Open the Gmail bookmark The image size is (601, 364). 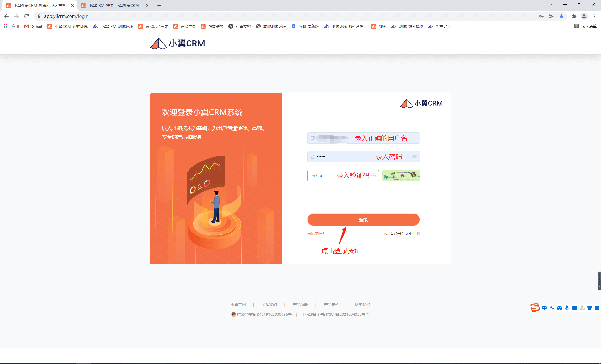coord(33,27)
